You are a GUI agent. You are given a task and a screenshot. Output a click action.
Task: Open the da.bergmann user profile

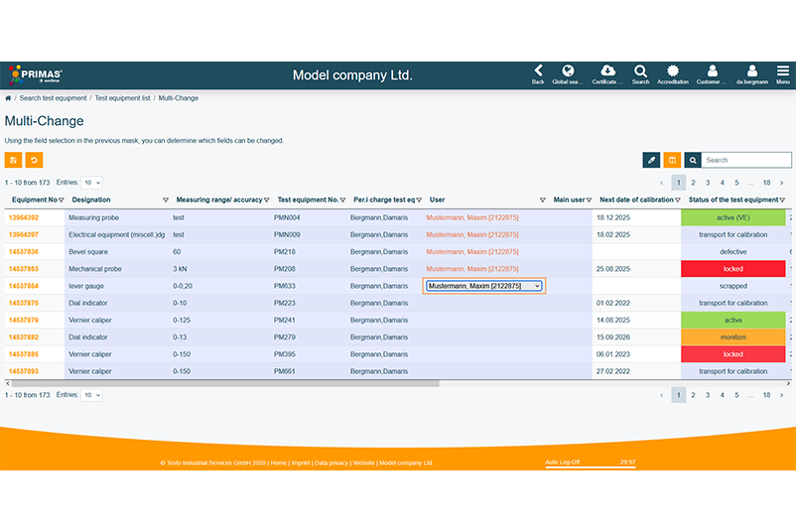[751, 74]
